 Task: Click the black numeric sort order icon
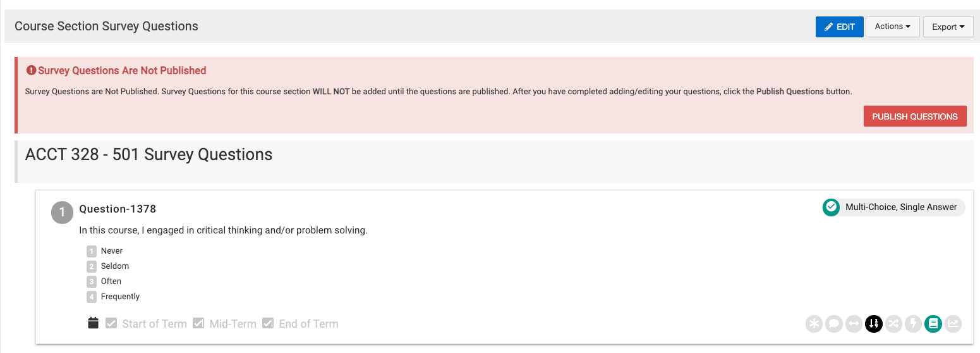click(x=874, y=324)
